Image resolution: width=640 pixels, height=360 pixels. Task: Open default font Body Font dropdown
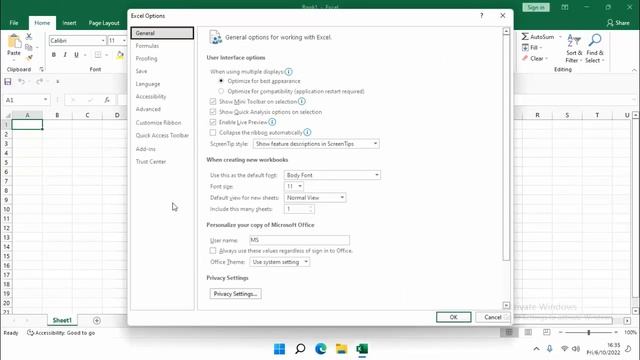(332, 175)
